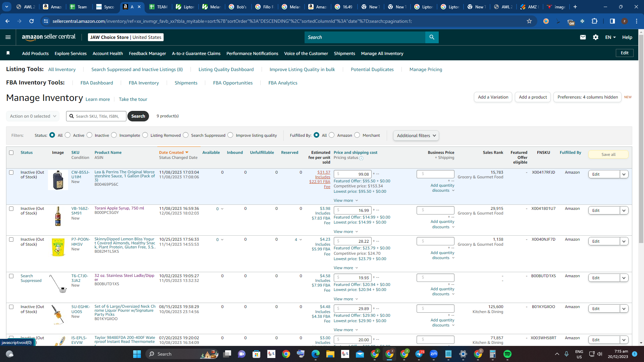Viewport: 644px width, 362px height.
Task: Open the Listing Quality Dashboard link
Action: (x=226, y=70)
